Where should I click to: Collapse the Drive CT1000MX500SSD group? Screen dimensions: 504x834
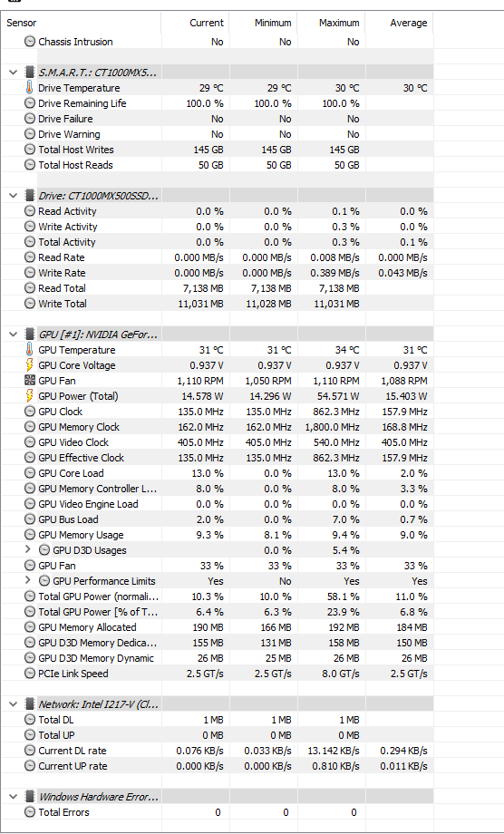tap(14, 196)
